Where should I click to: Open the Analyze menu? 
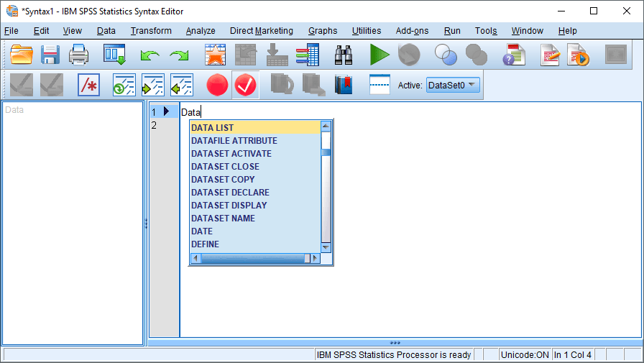201,31
